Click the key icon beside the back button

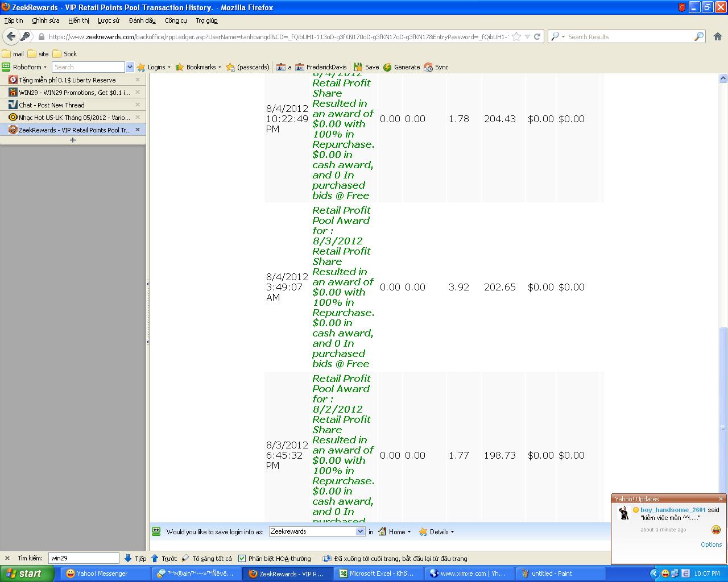pos(26,36)
